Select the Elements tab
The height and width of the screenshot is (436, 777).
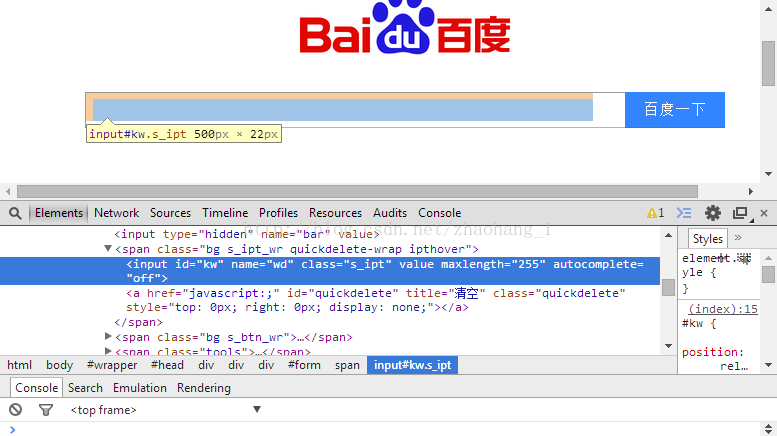pos(59,213)
